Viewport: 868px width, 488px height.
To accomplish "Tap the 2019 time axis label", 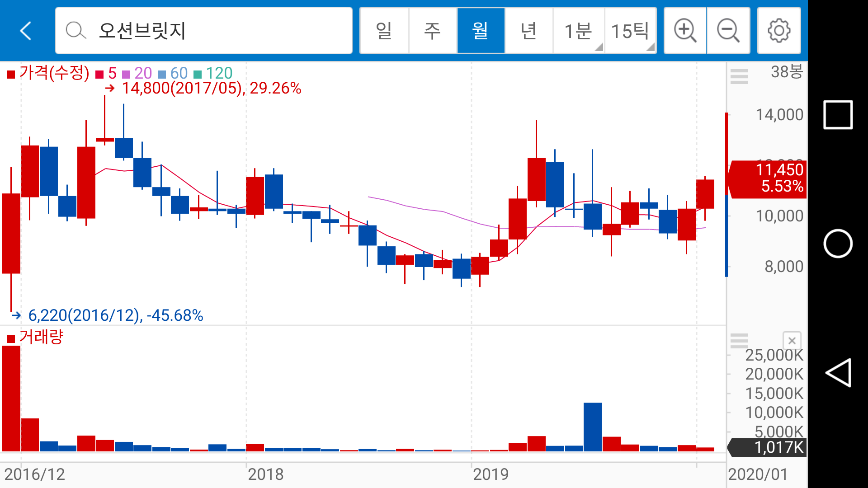I will (491, 474).
